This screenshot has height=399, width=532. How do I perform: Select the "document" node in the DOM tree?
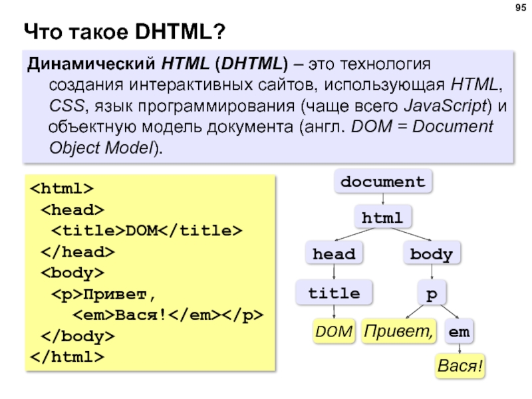click(x=383, y=182)
